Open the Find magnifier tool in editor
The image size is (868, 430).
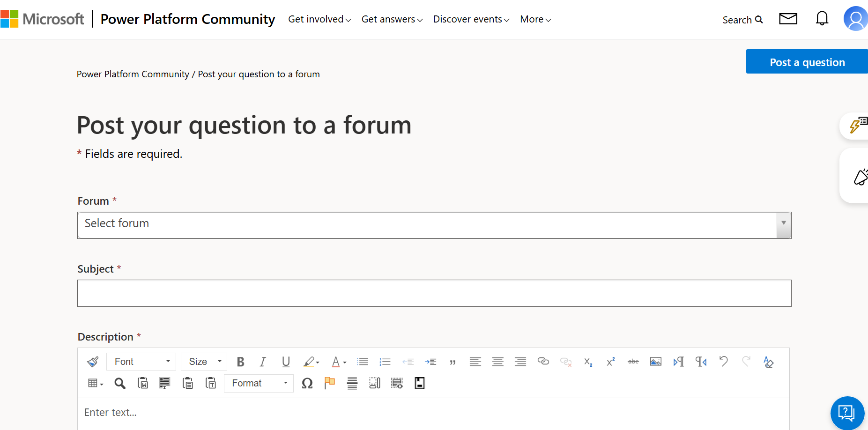coord(120,384)
